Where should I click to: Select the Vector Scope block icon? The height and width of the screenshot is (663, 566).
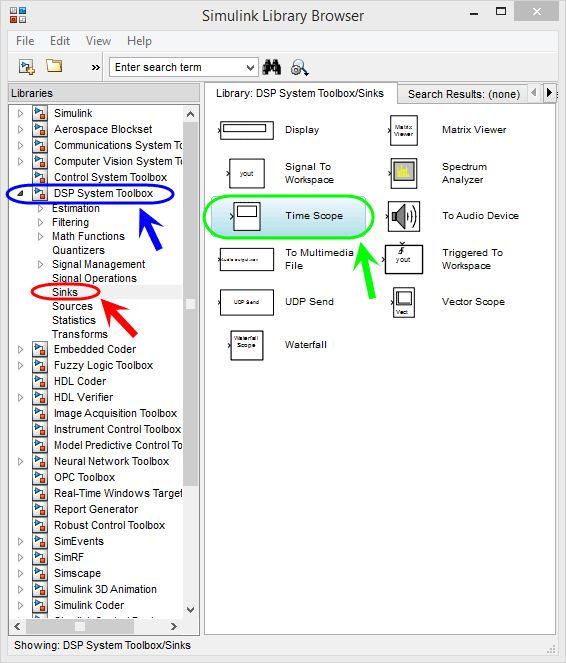(404, 302)
